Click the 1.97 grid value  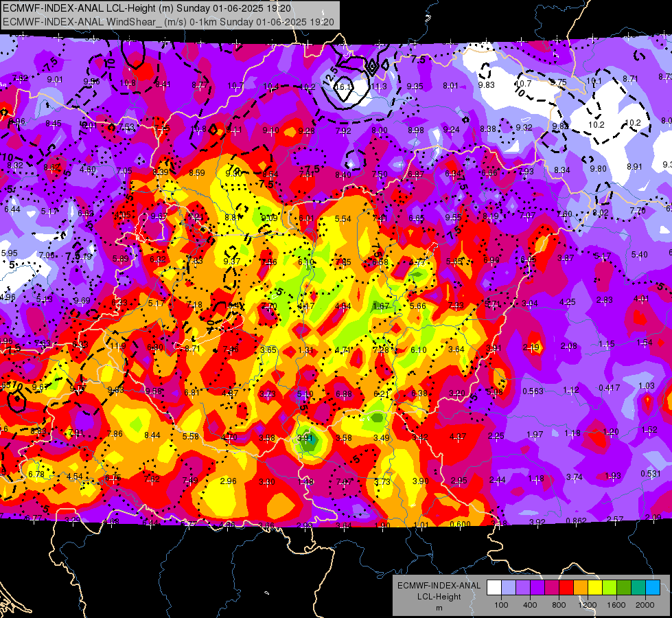coord(535,435)
